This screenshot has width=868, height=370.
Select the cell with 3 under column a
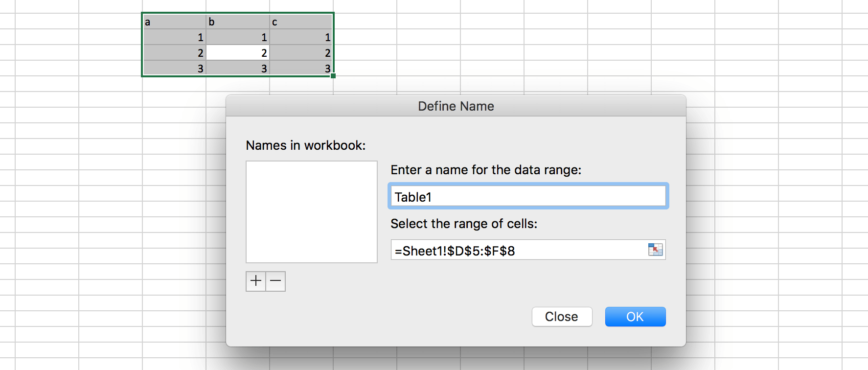pos(174,69)
